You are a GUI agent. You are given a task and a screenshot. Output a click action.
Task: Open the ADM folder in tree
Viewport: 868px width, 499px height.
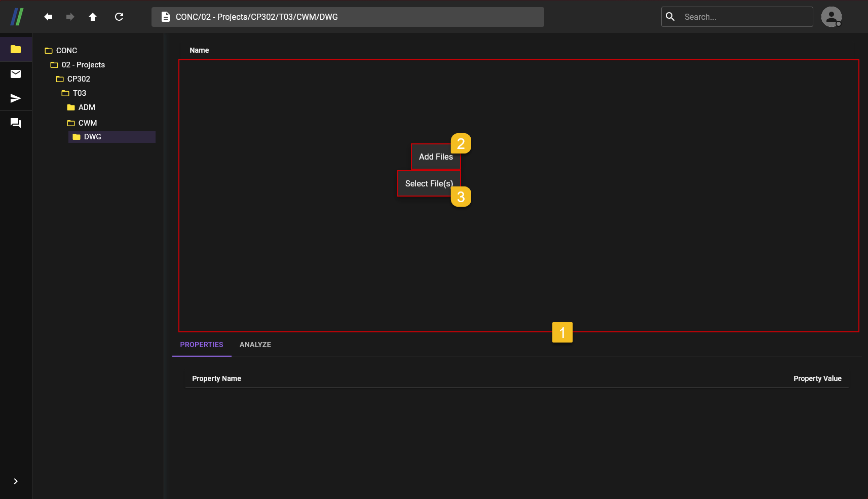(x=86, y=107)
